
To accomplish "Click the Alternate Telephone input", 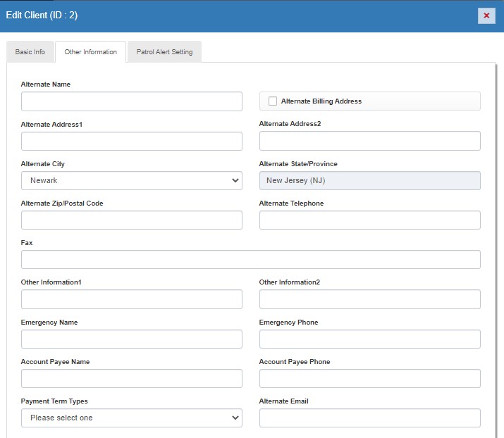I will click(x=369, y=220).
